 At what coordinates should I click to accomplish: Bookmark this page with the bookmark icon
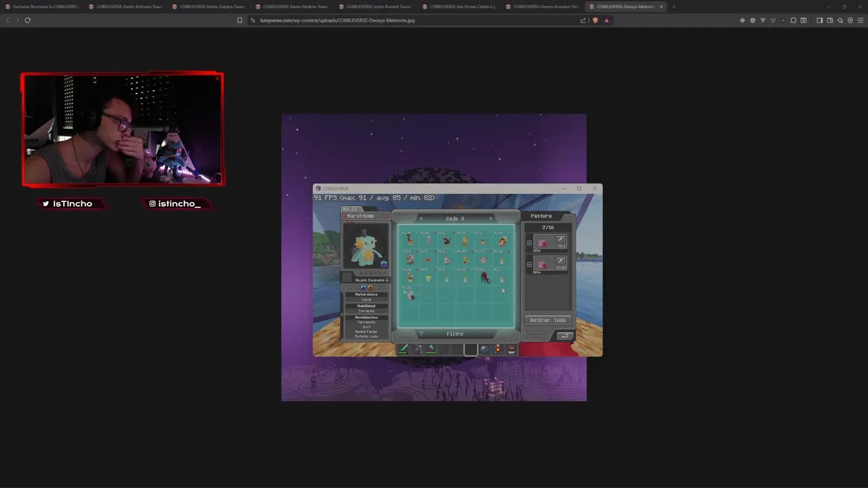click(239, 20)
